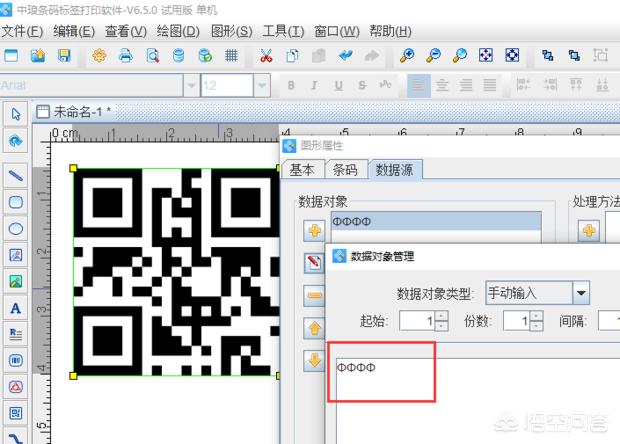Image resolution: width=620 pixels, height=444 pixels.
Task: Expand the font size dropdown
Action: (262, 85)
